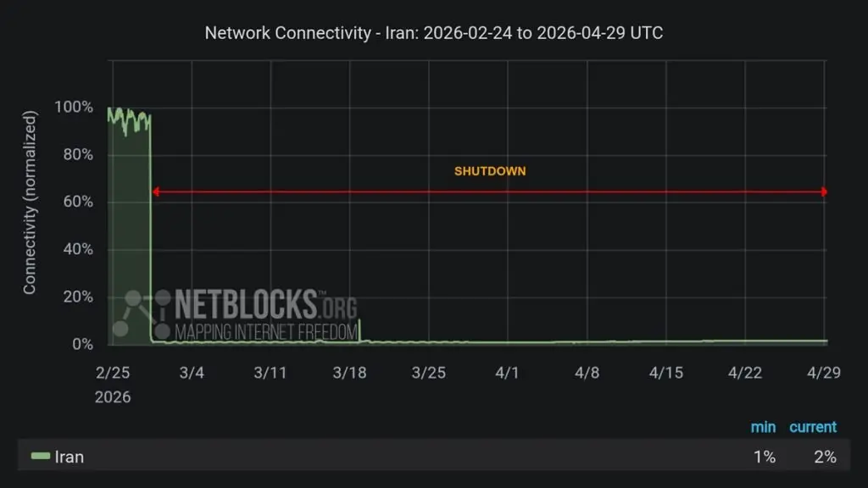Click the green Iran legend color swatch

click(41, 457)
